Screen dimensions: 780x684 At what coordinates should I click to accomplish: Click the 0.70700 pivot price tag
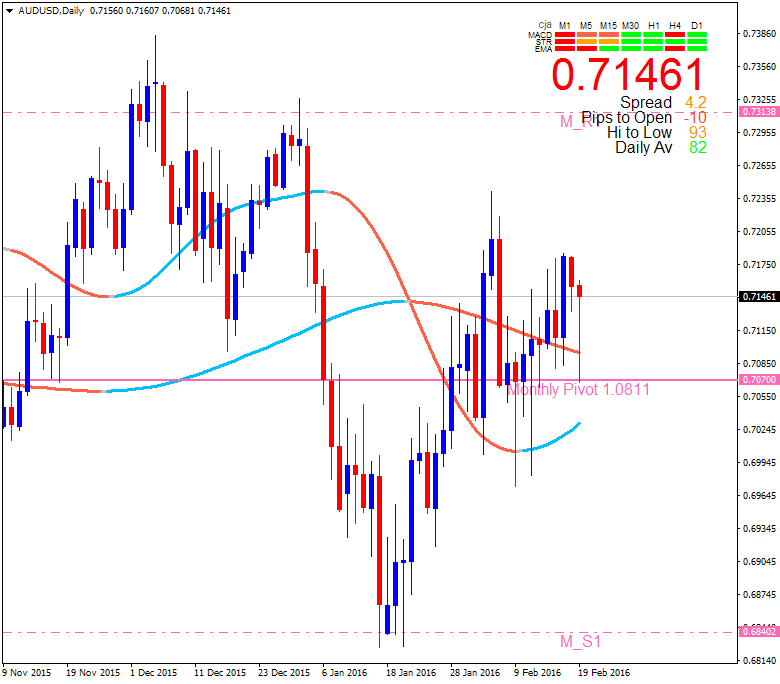[x=759, y=380]
